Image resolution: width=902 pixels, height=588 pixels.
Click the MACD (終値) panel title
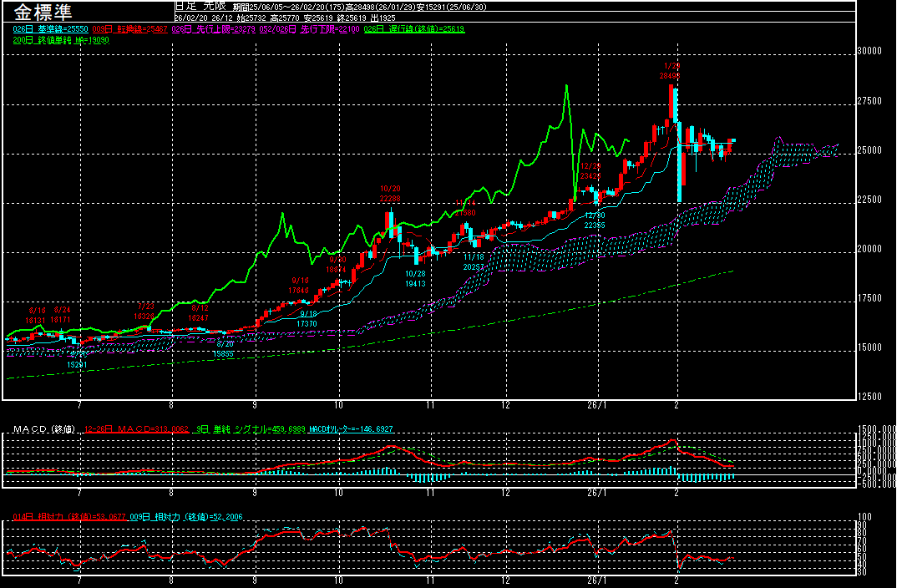point(43,429)
